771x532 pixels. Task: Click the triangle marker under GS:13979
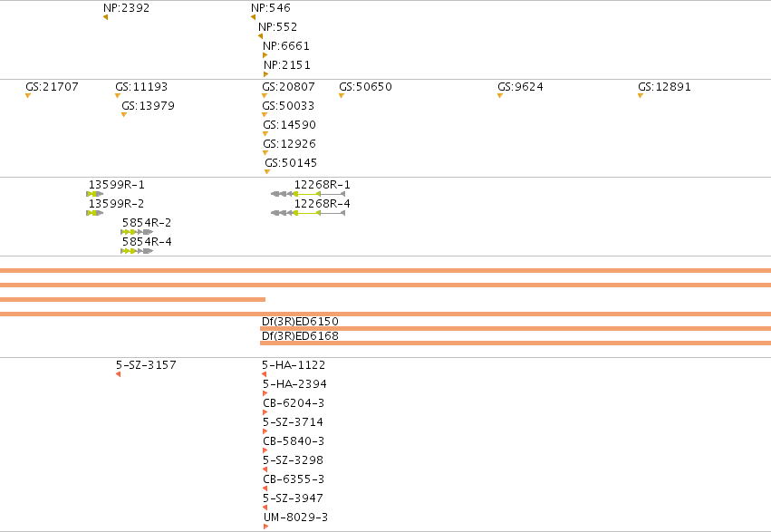tap(124, 115)
